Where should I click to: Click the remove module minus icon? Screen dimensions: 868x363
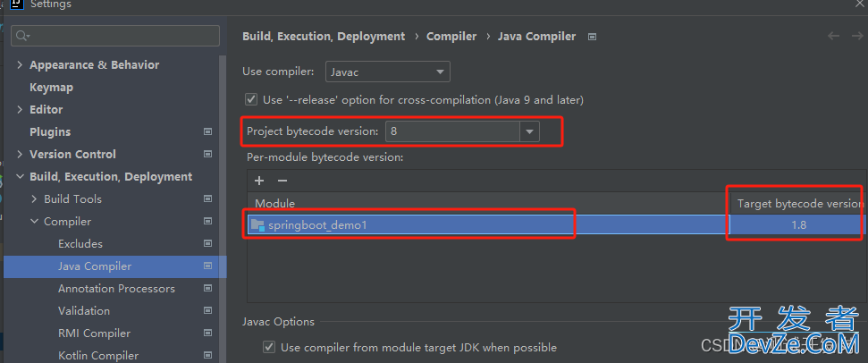282,181
